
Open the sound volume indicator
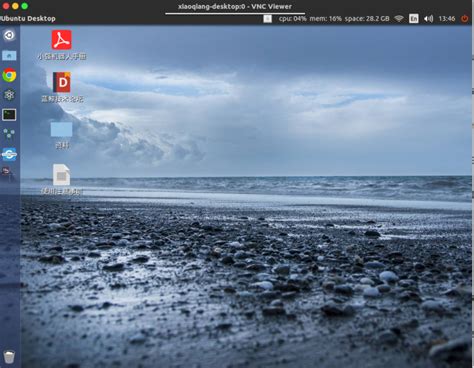pyautogui.click(x=429, y=19)
